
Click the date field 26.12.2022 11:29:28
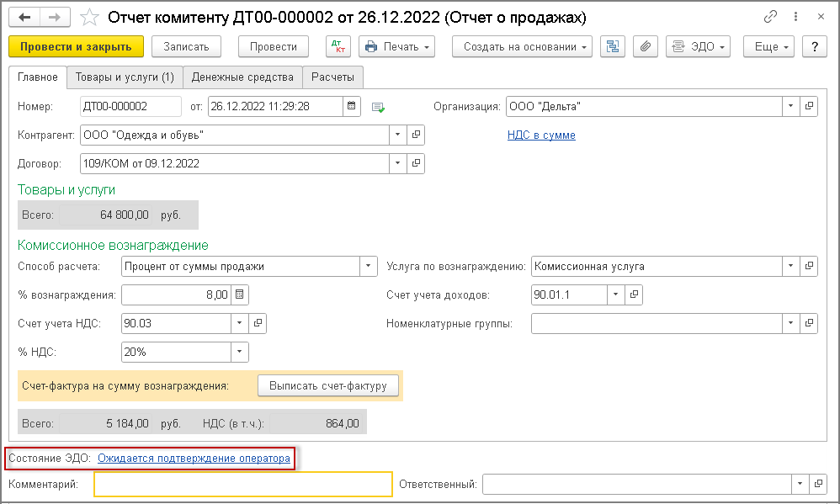[x=275, y=106]
